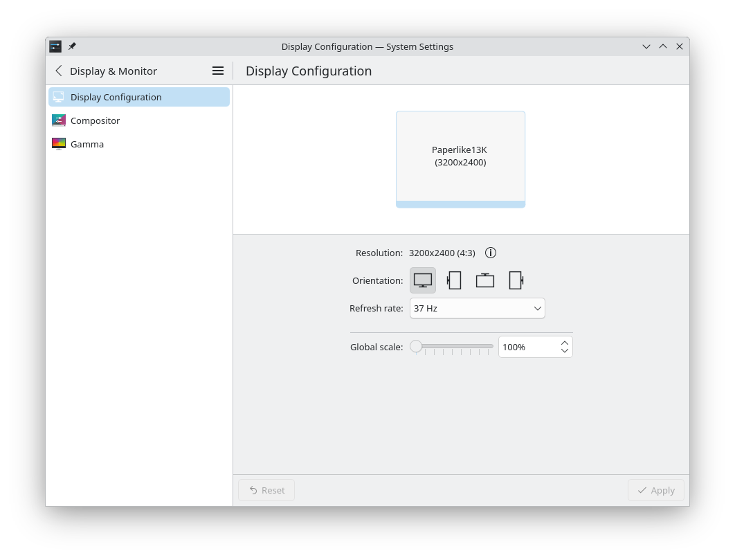Toggle the pin window icon in titlebar

pyautogui.click(x=72, y=46)
